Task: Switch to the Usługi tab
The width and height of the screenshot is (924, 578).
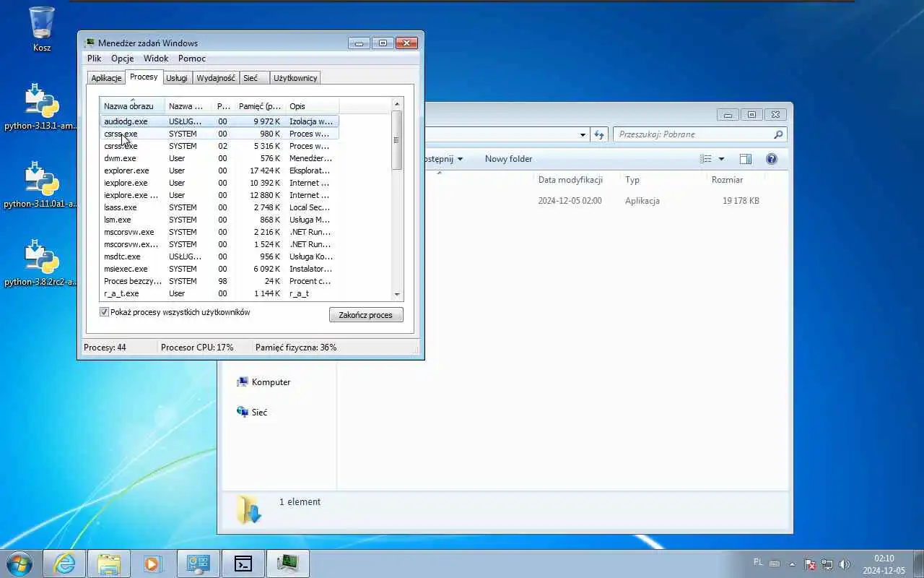Action: click(x=177, y=78)
